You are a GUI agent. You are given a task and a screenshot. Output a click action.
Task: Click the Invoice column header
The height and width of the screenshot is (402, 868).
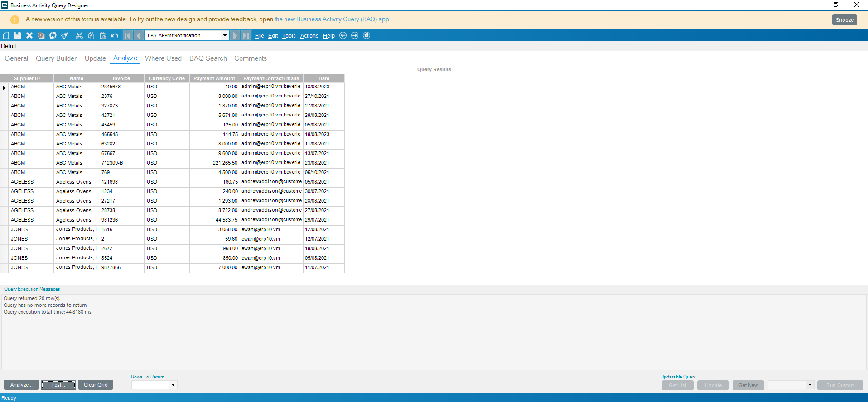121,78
